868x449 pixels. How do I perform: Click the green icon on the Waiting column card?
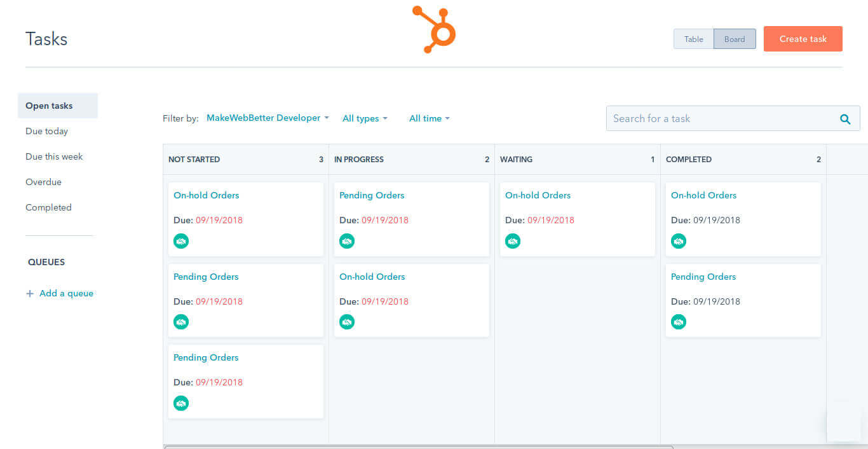coord(513,241)
